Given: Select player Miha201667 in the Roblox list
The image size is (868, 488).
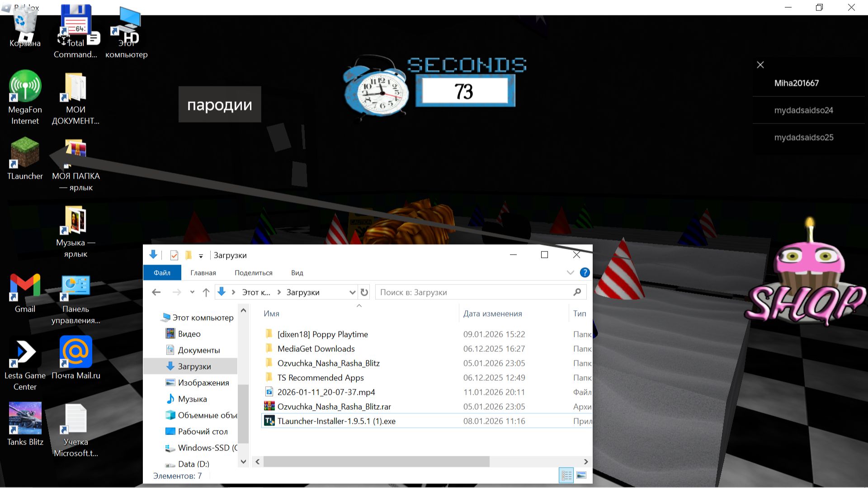Looking at the screenshot, I should 796,83.
